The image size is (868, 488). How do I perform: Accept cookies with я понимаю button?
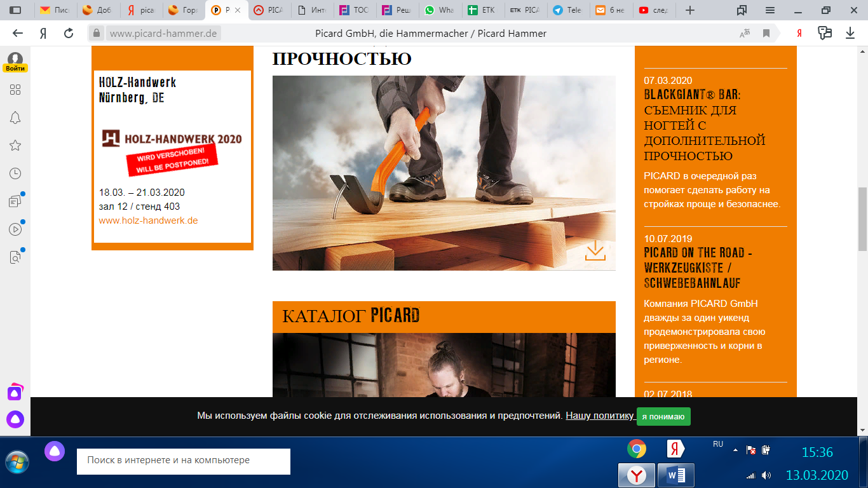[x=663, y=417]
